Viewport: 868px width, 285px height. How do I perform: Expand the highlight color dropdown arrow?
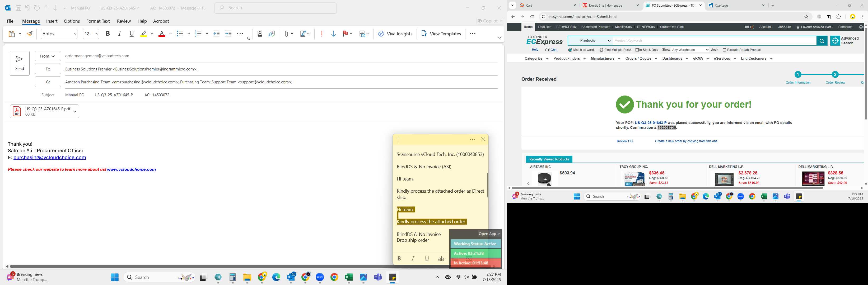152,34
